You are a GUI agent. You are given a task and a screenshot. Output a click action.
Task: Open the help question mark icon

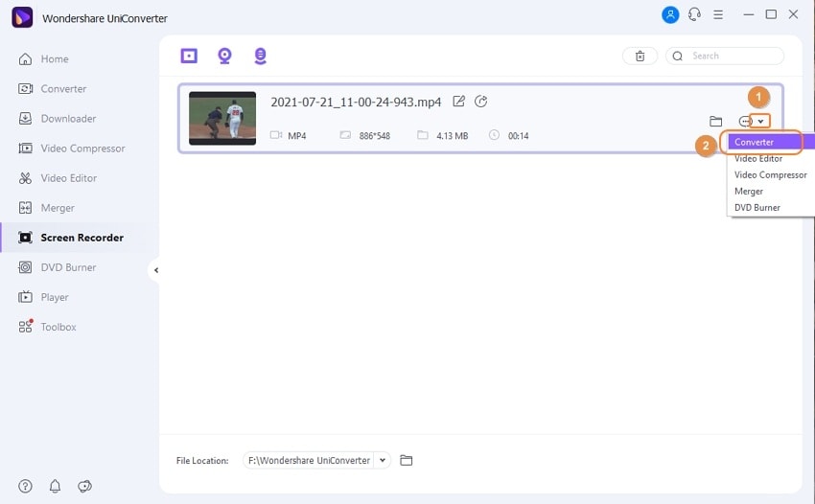point(26,487)
